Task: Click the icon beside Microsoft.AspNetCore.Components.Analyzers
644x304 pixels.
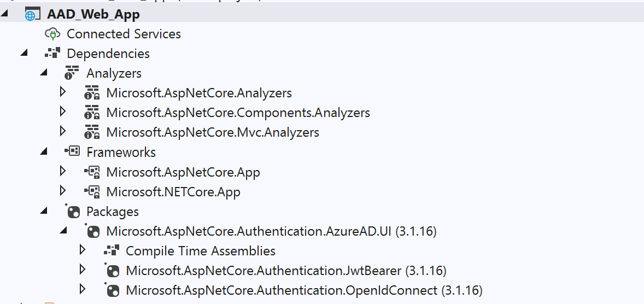Action: [x=92, y=113]
